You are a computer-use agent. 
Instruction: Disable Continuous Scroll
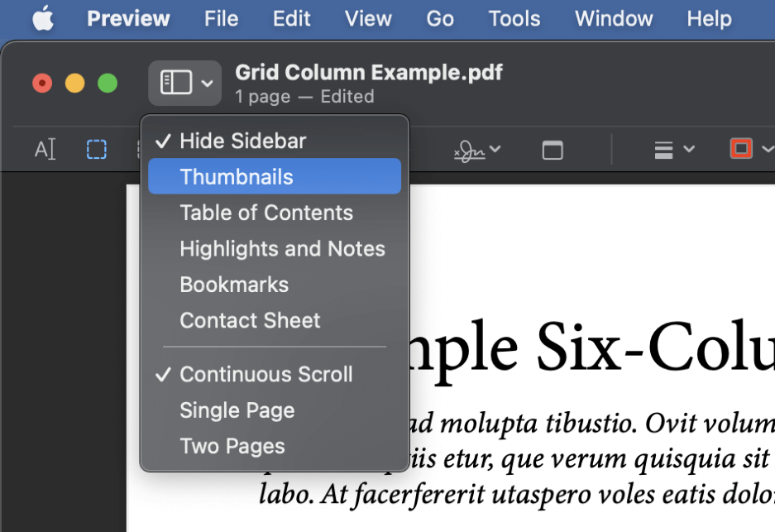tap(265, 374)
